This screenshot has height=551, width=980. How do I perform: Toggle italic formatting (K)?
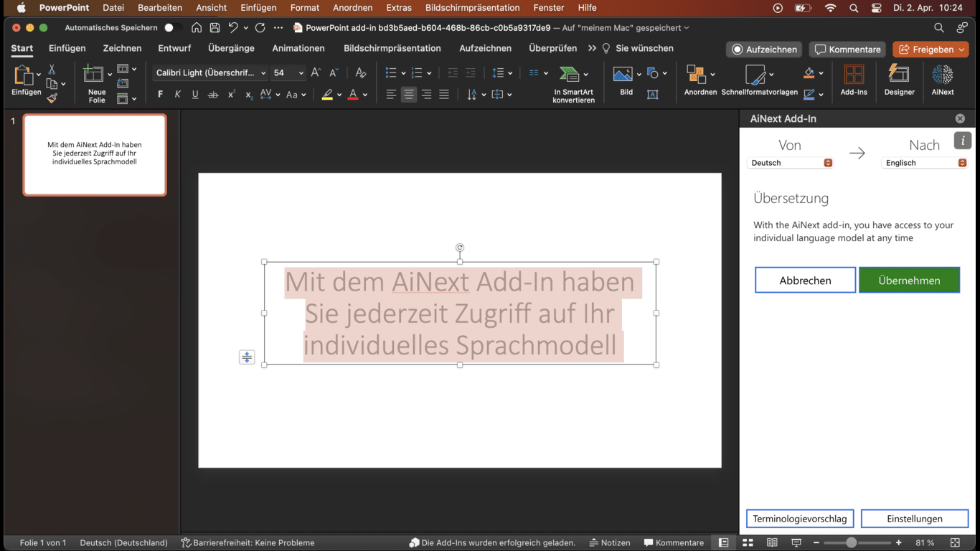(x=178, y=95)
